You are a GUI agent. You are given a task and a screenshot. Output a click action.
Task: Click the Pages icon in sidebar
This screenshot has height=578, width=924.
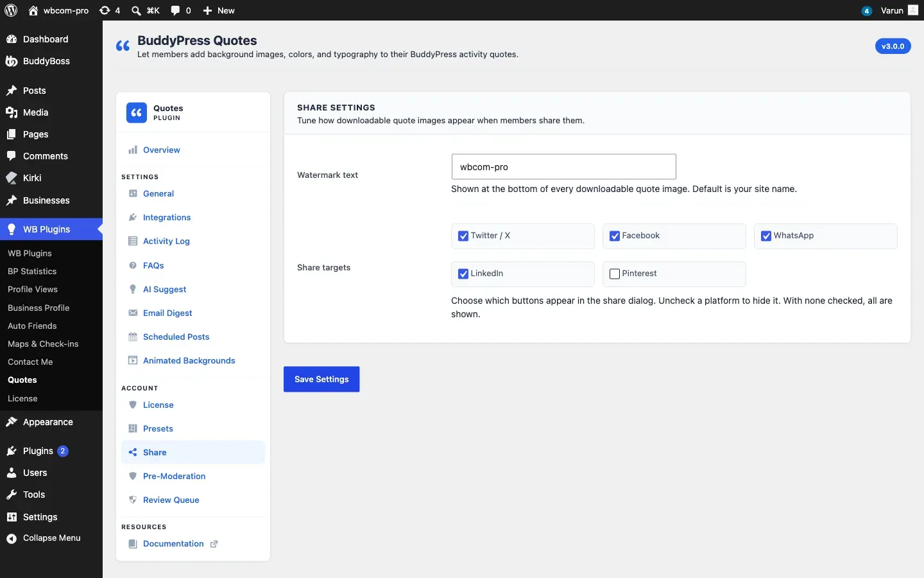click(12, 134)
